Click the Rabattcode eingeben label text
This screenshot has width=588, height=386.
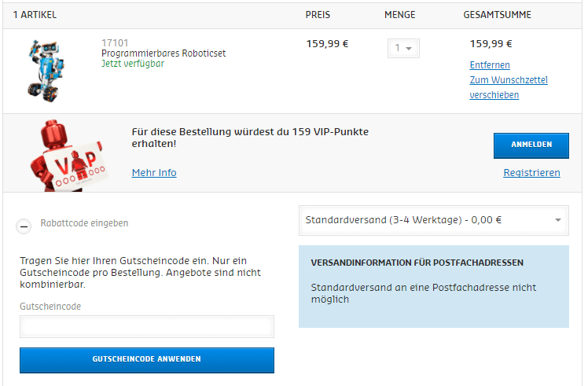pyautogui.click(x=84, y=223)
